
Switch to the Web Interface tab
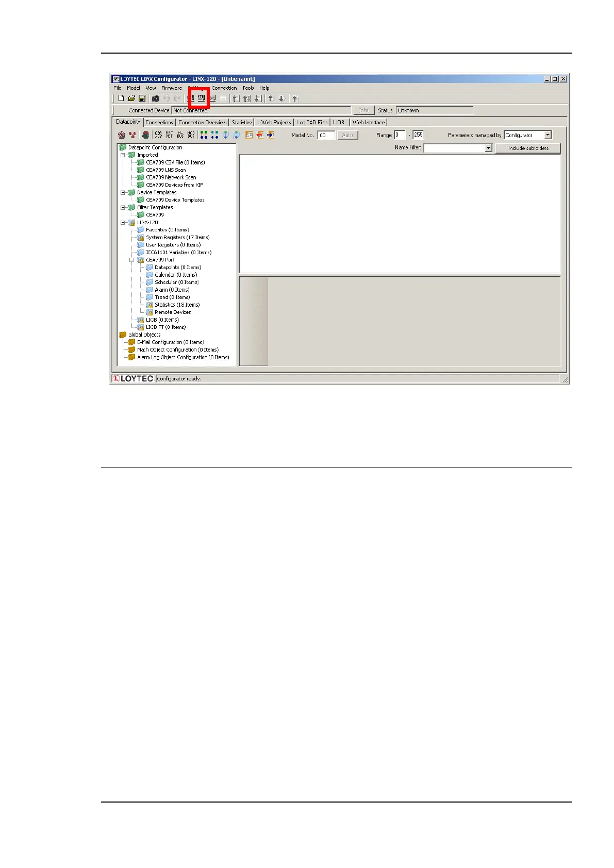(369, 123)
